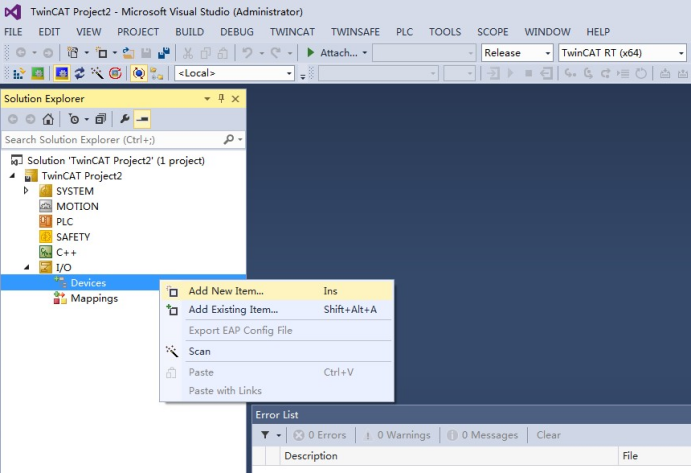The width and height of the screenshot is (692, 473).
Task: Click the Add New Item toolbar icon
Action: click(102, 53)
